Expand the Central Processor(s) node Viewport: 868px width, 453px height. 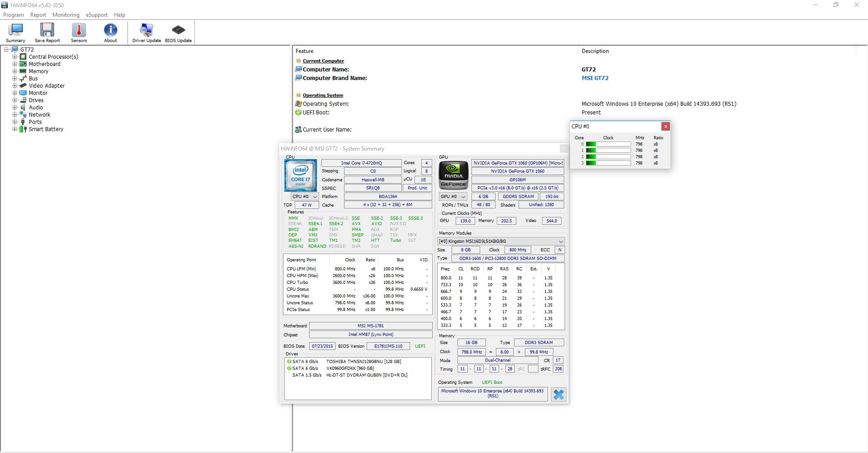[x=15, y=57]
